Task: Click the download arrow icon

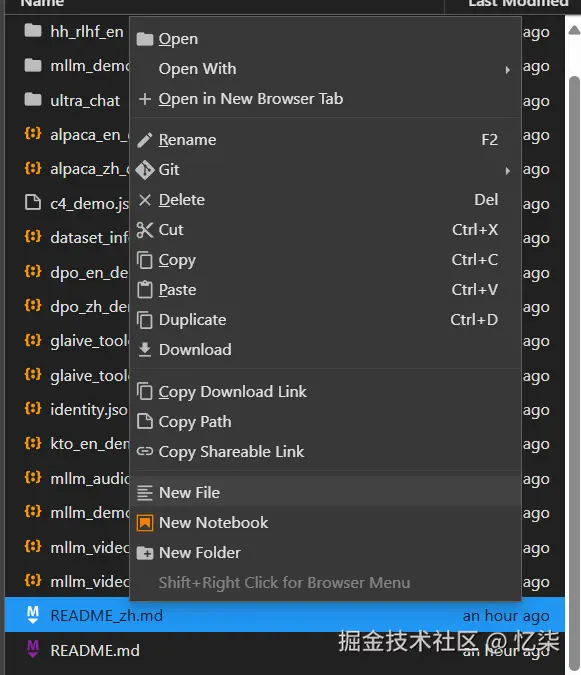Action: tap(145, 350)
